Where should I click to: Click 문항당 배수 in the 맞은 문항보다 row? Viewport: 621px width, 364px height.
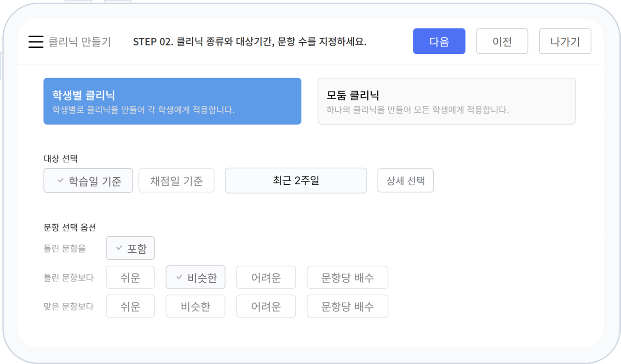[x=347, y=306]
